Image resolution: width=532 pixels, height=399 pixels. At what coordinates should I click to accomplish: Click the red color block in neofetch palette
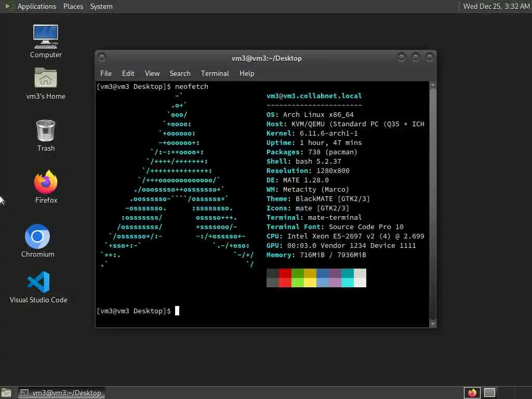285,278
